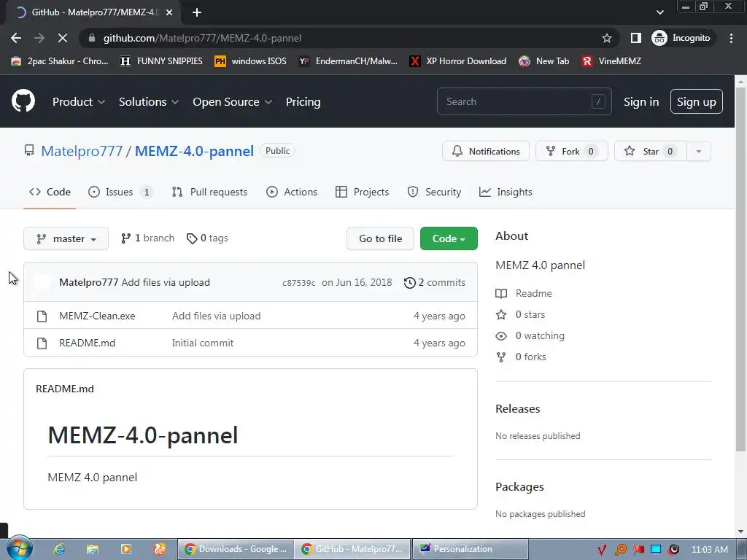Expand the Open Source menu
747x560 pixels.
pyautogui.click(x=233, y=101)
